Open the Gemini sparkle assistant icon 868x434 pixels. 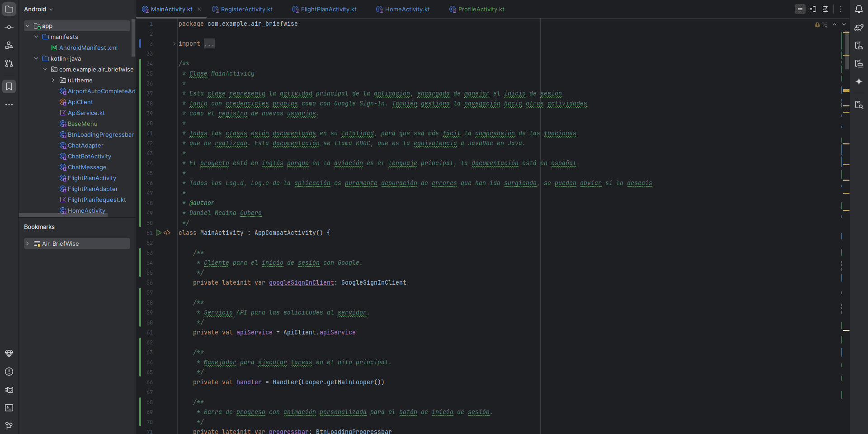859,81
